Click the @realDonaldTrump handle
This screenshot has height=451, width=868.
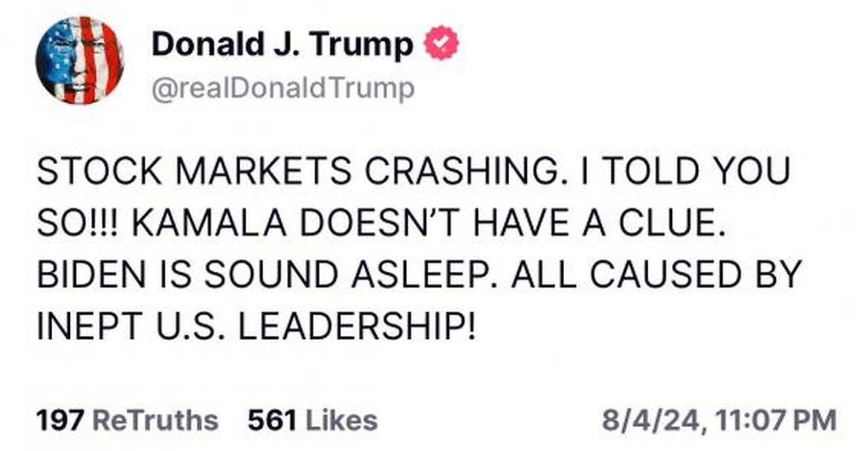pos(283,88)
